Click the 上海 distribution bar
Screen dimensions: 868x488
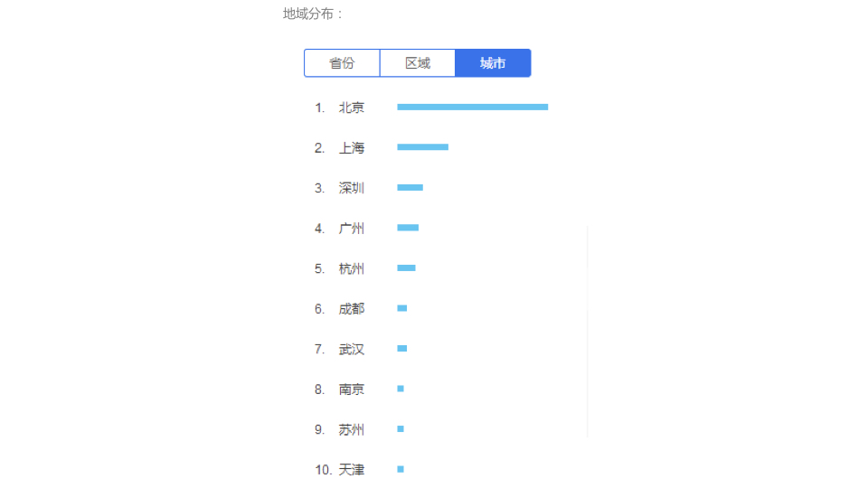tap(422, 147)
